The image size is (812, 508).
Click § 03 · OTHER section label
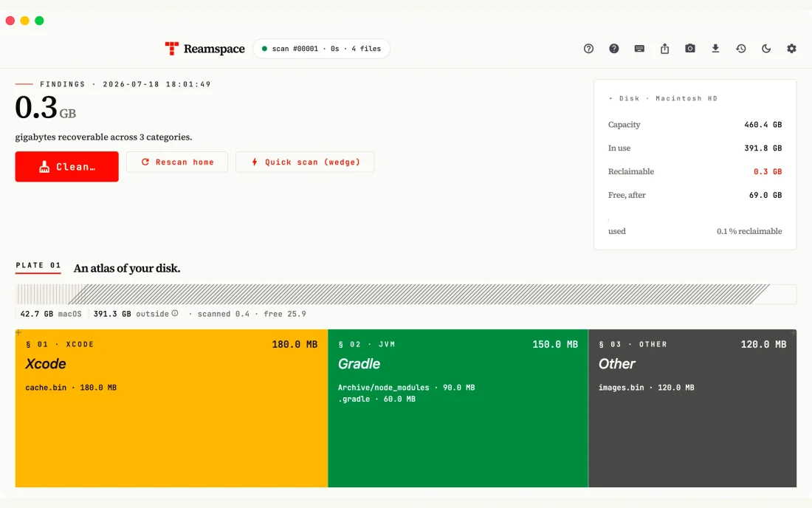click(x=633, y=344)
